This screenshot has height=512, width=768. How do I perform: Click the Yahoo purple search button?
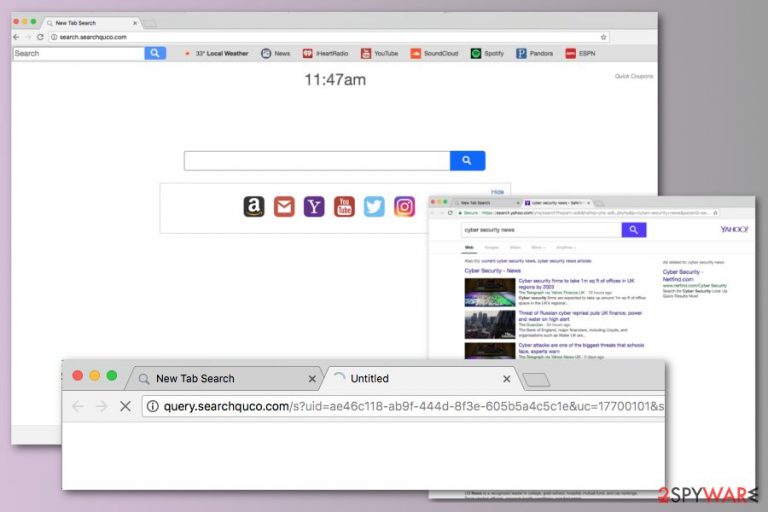(634, 230)
